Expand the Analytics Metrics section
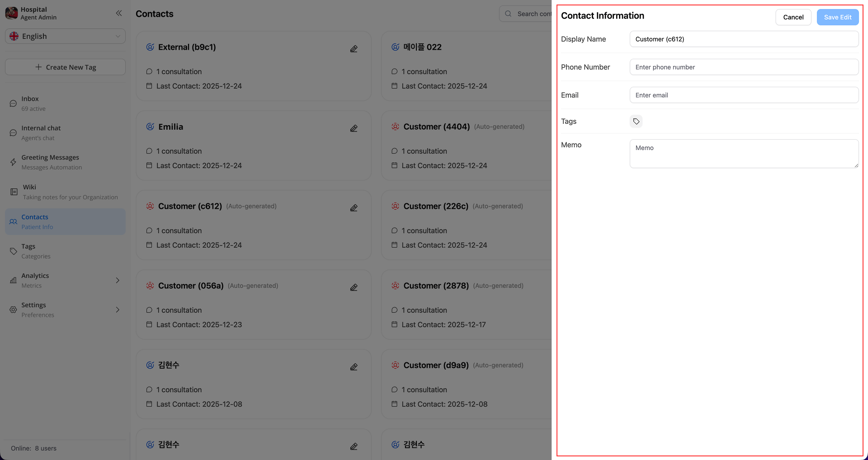868x460 pixels. click(x=118, y=280)
